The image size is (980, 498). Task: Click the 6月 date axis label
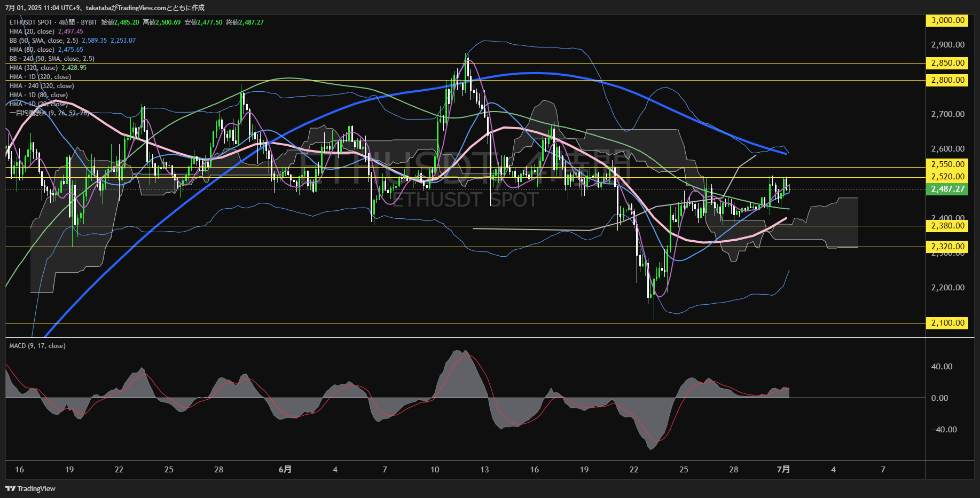tap(285, 470)
